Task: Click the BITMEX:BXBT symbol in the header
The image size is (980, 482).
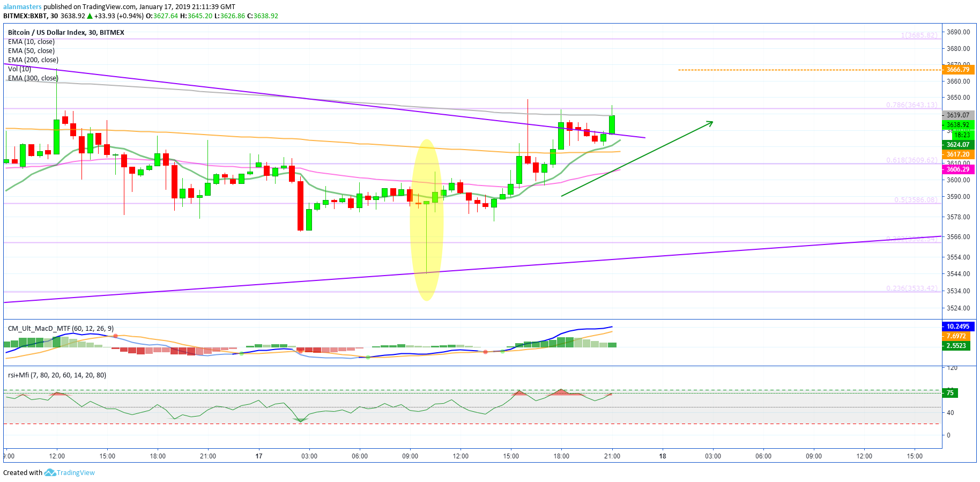Action: click(x=25, y=16)
